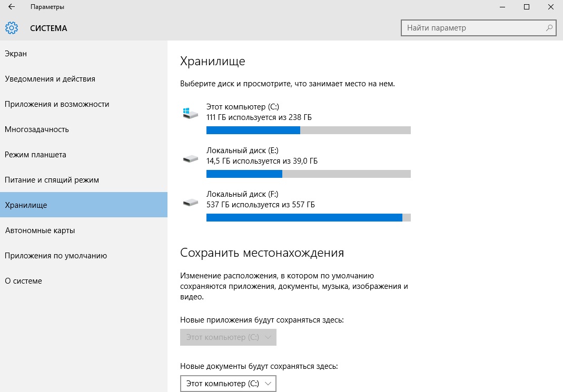Click the C: drive usage bar
This screenshot has height=392, width=563.
(309, 130)
